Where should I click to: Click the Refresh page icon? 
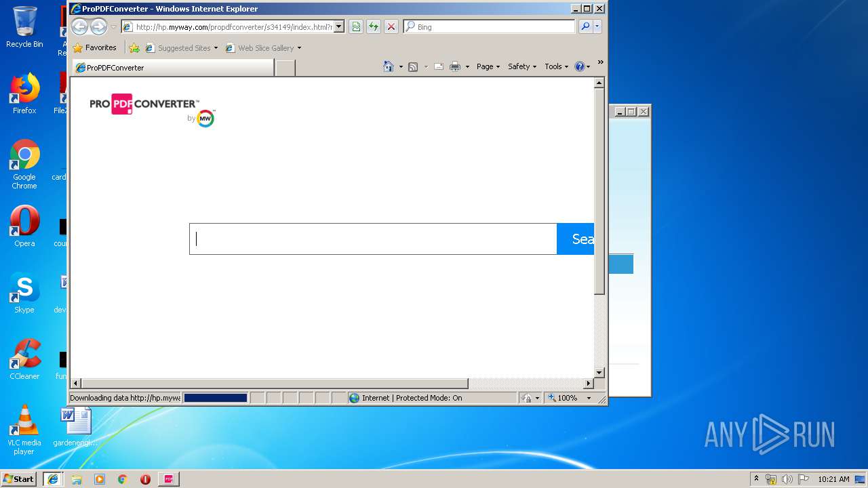374,27
